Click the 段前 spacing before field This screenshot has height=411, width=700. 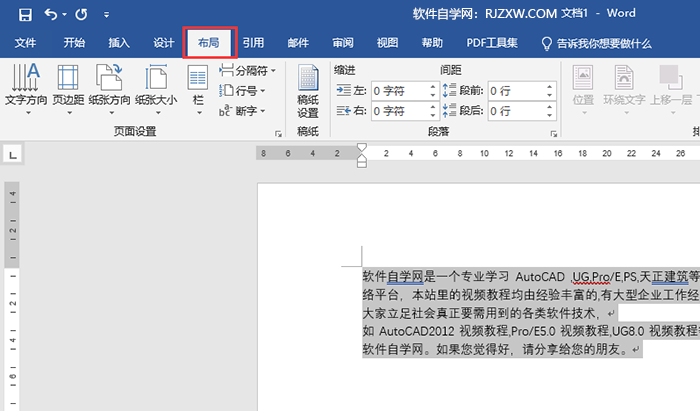[x=517, y=91]
